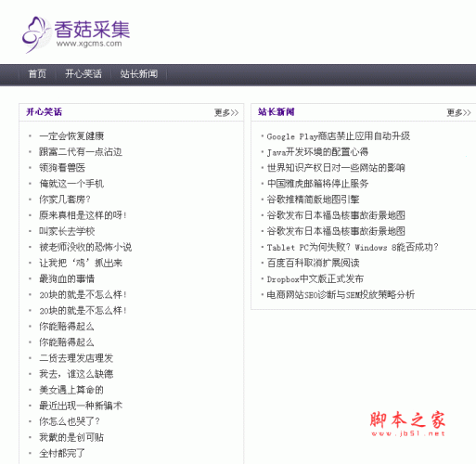This screenshot has height=464, width=476.
Task: Click the www.xgcms.com text under the logo
Action: click(89, 44)
